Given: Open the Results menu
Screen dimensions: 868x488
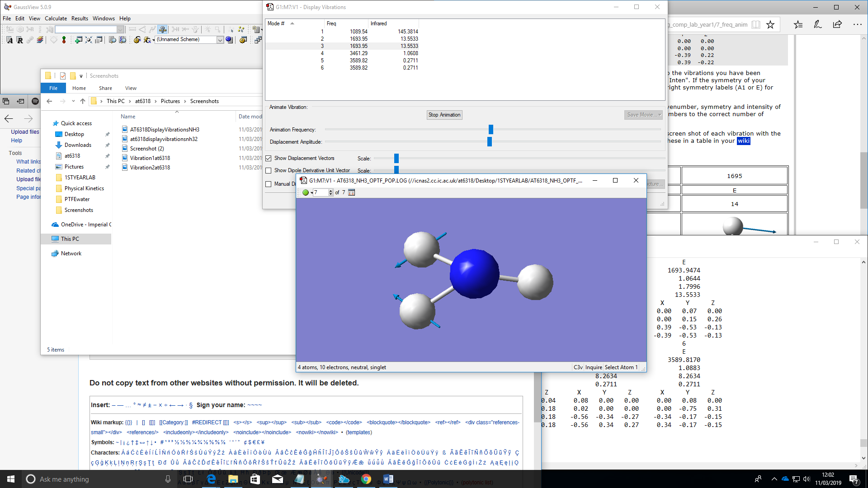Looking at the screenshot, I should pos(80,19).
